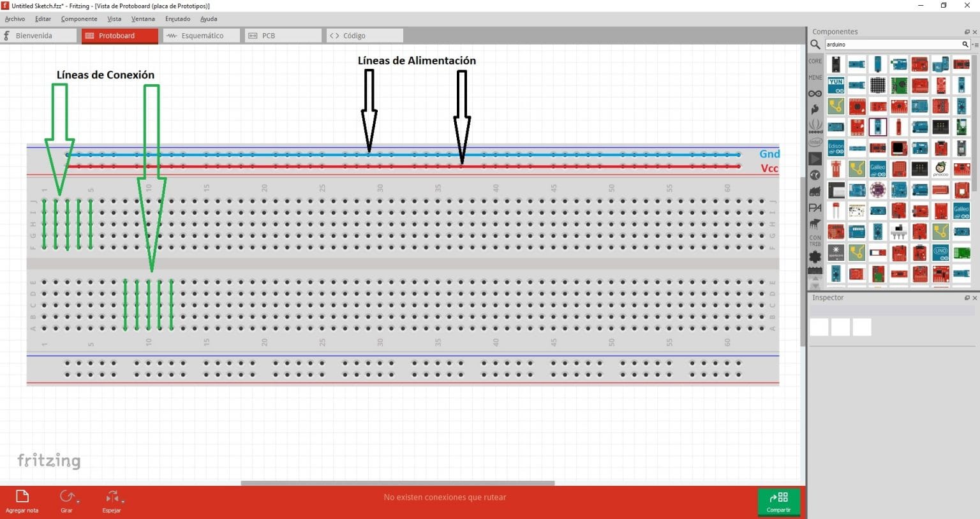Open the CONTRIB parts bin

[x=815, y=240]
